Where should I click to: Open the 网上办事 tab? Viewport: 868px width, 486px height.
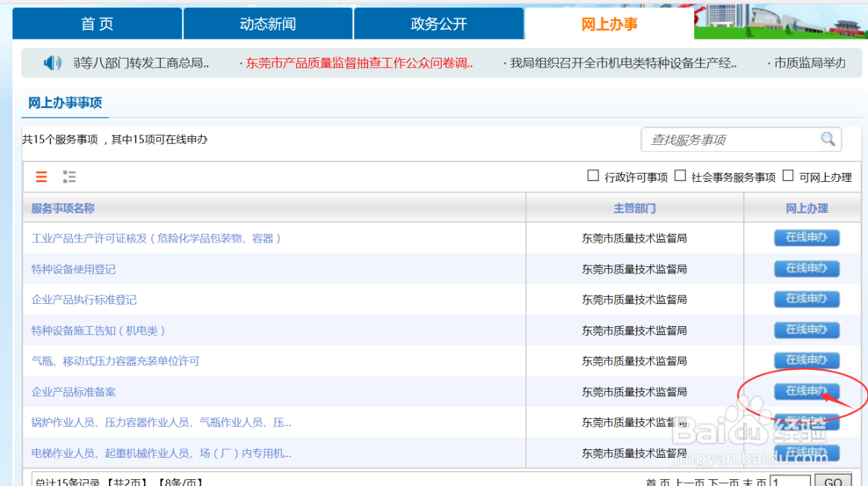[x=610, y=24]
